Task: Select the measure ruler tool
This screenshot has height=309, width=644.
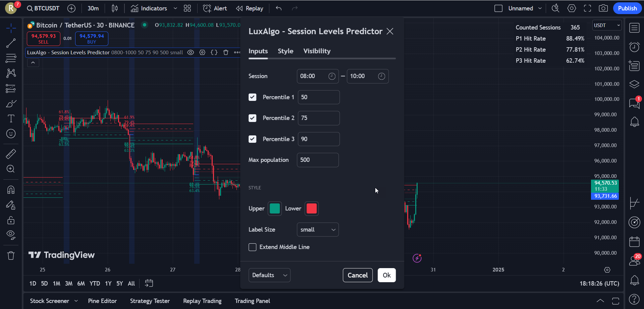Action: click(11, 154)
